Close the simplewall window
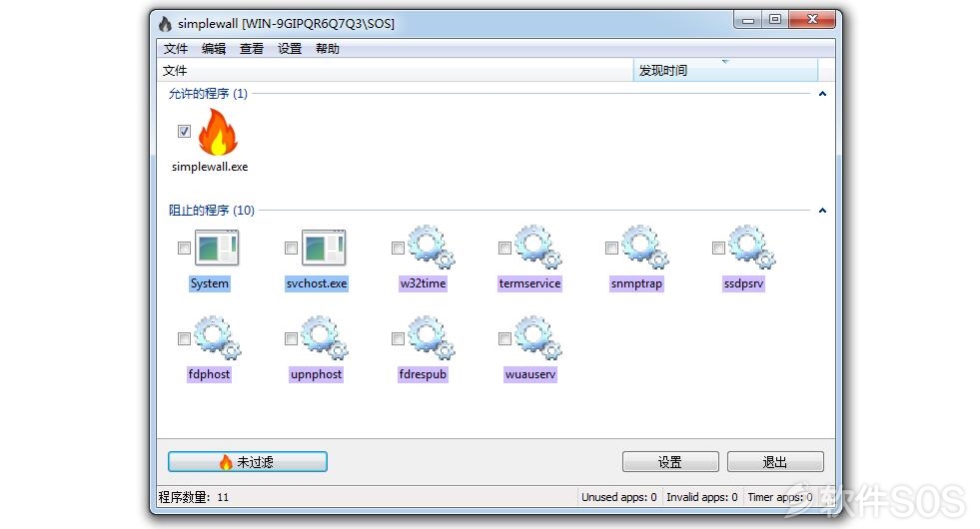Image resolution: width=980 pixels, height=529 pixels. click(x=812, y=20)
